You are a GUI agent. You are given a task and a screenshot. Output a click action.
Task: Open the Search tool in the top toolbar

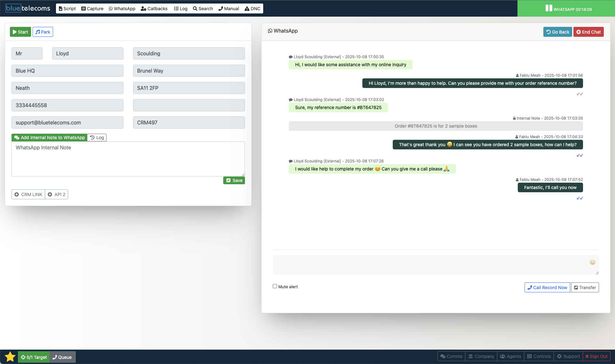203,9
